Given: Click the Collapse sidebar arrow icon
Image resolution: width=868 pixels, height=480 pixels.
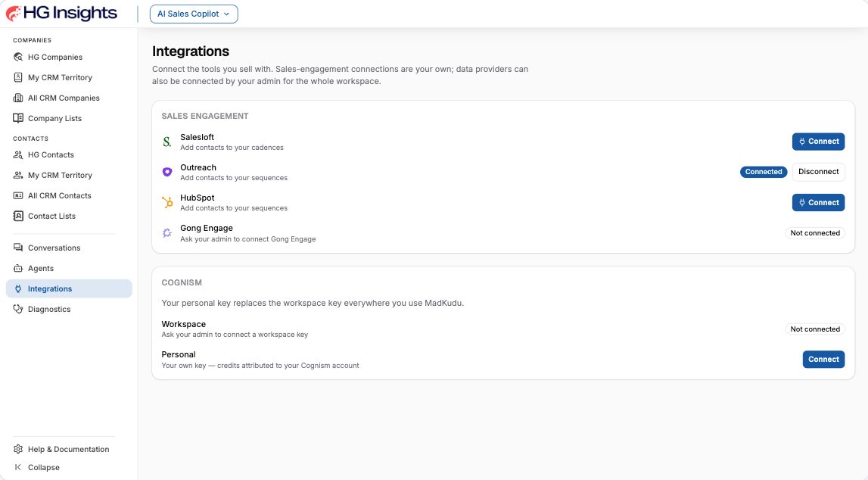Looking at the screenshot, I should click(x=18, y=467).
